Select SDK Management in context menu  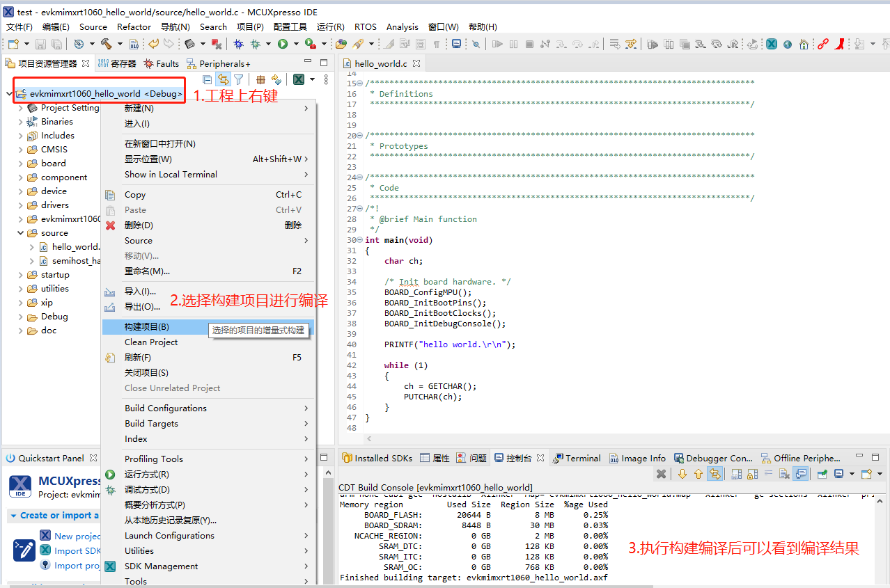[208, 566]
